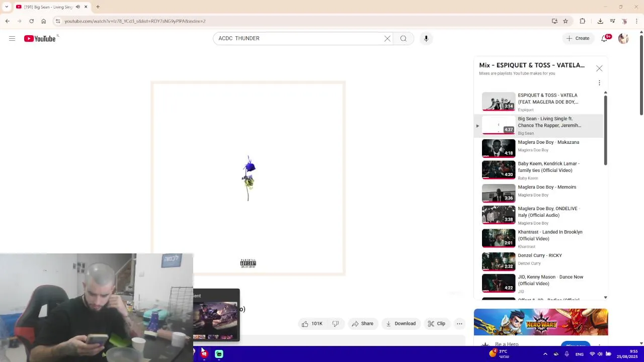Image resolution: width=644 pixels, height=362 pixels.
Task: Go back in browser history
Action: coord(8,21)
